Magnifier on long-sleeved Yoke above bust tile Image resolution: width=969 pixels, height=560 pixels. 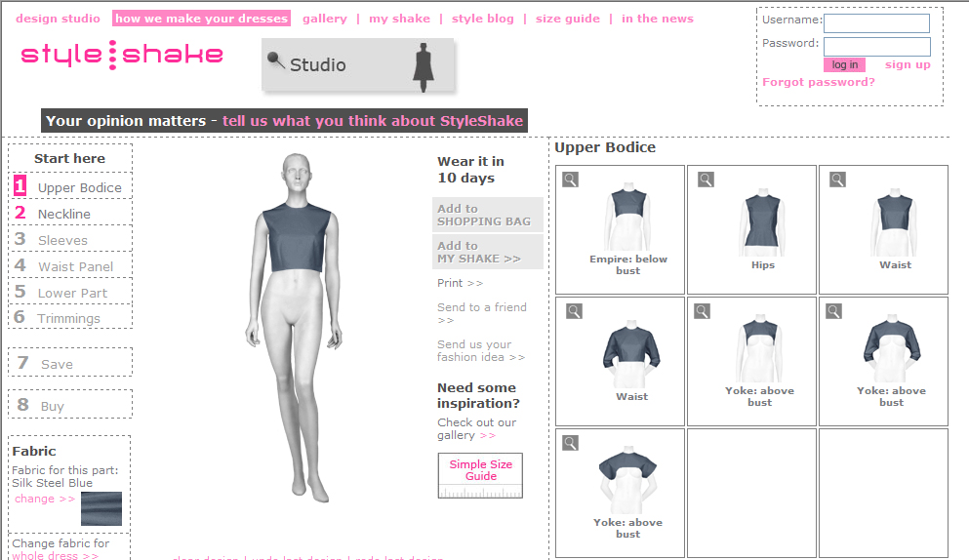pyautogui.click(x=833, y=311)
